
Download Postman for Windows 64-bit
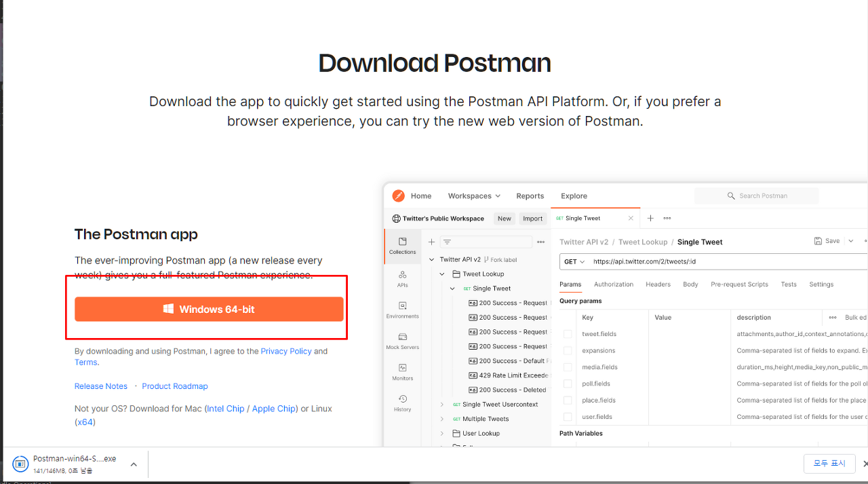[209, 309]
